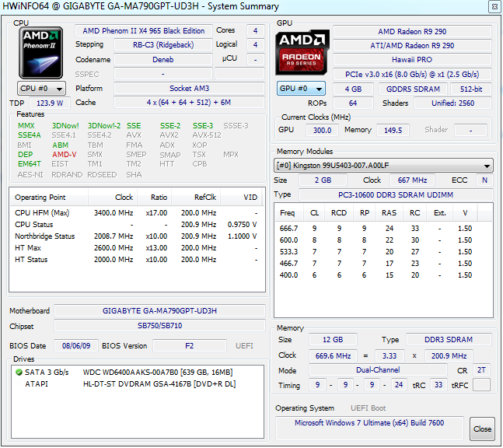Click the GPU clock 300.0 field
The height and width of the screenshot is (448, 503).
tap(322, 131)
